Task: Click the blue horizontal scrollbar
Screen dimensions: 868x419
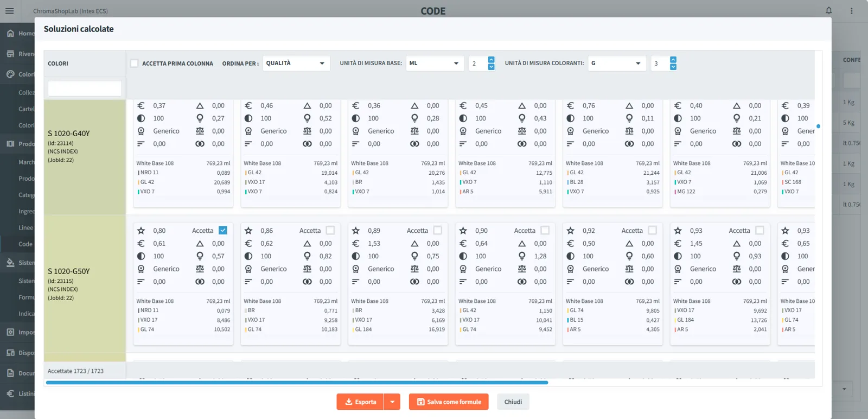Action: point(297,383)
